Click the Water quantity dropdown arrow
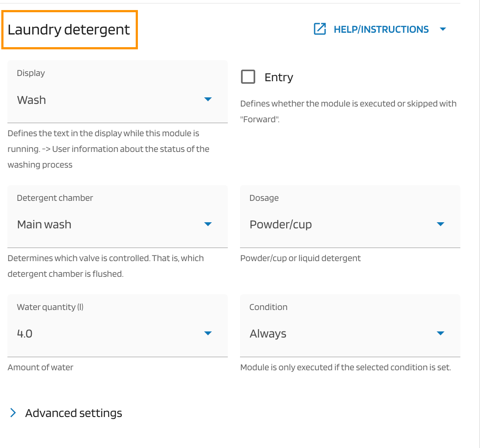 208,334
